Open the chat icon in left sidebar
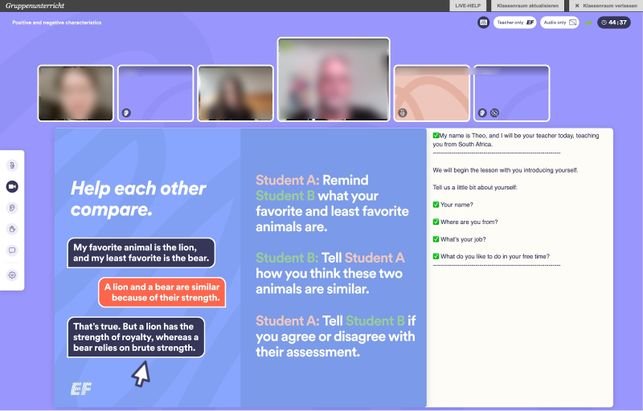 click(12, 250)
